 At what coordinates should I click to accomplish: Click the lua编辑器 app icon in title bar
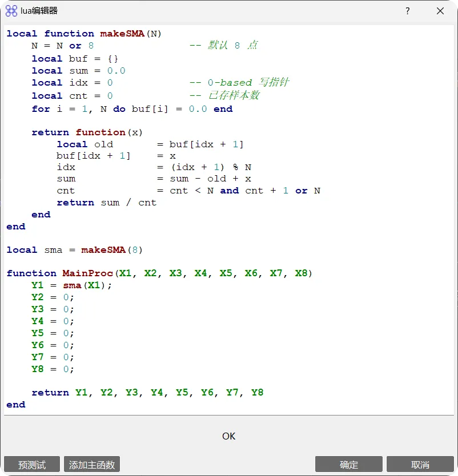point(11,11)
